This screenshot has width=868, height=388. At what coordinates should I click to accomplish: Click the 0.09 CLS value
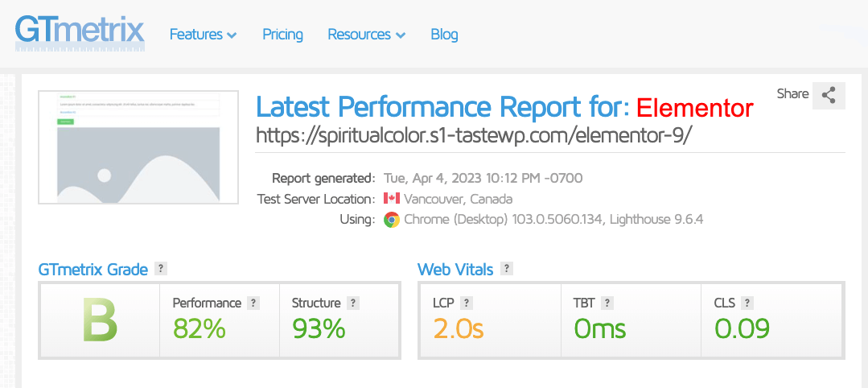click(742, 328)
